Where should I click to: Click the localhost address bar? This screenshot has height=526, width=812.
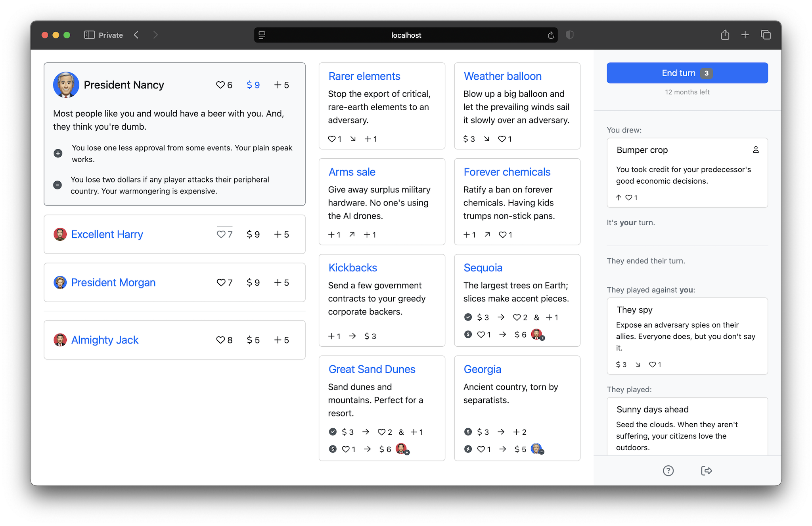click(x=406, y=35)
